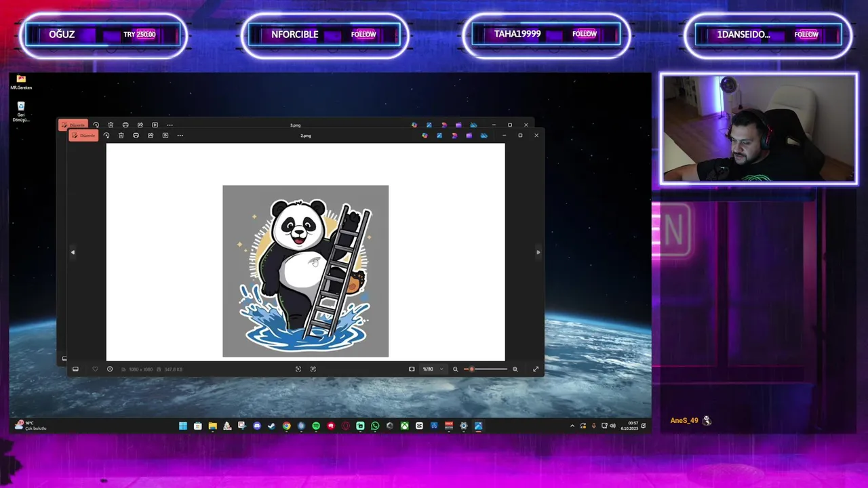Click the FOLLOW badge next to NFORCIBLE
The image size is (868, 488).
tap(363, 35)
